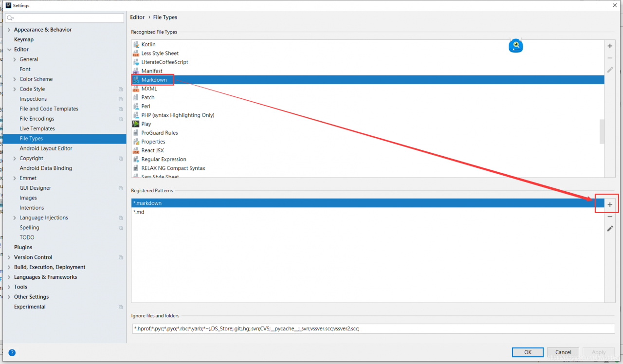Click the remove registered pattern minus icon

(610, 217)
